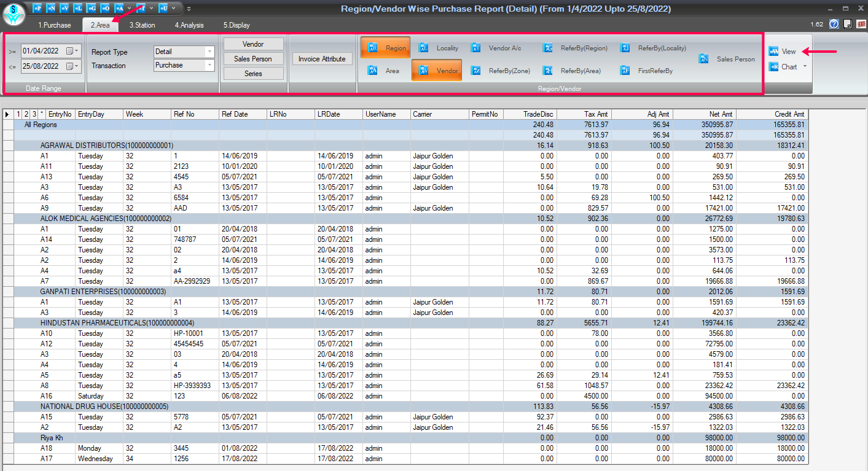Click the Vendor filter button
The image size is (868, 471).
click(253, 44)
